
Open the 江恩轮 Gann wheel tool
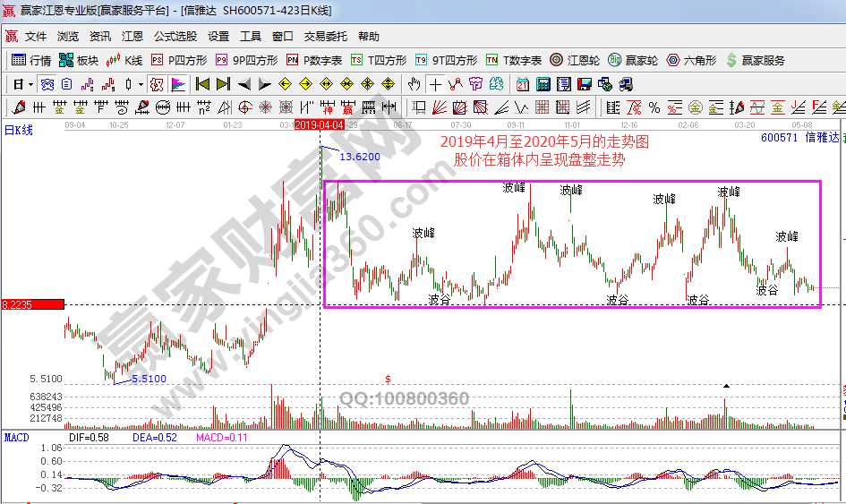click(x=576, y=61)
